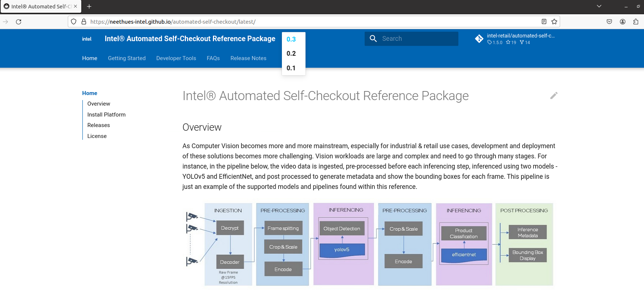
Task: Open the extensions puzzle icon
Action: point(635,22)
